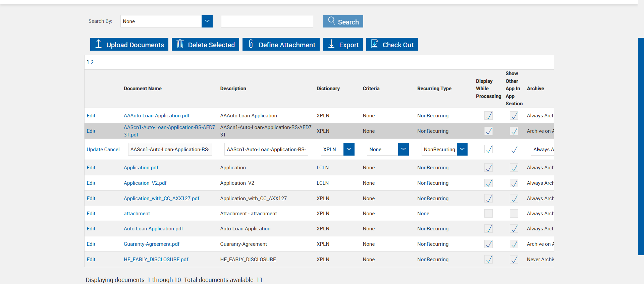Click the search text input field
644x284 pixels.
pos(267,21)
